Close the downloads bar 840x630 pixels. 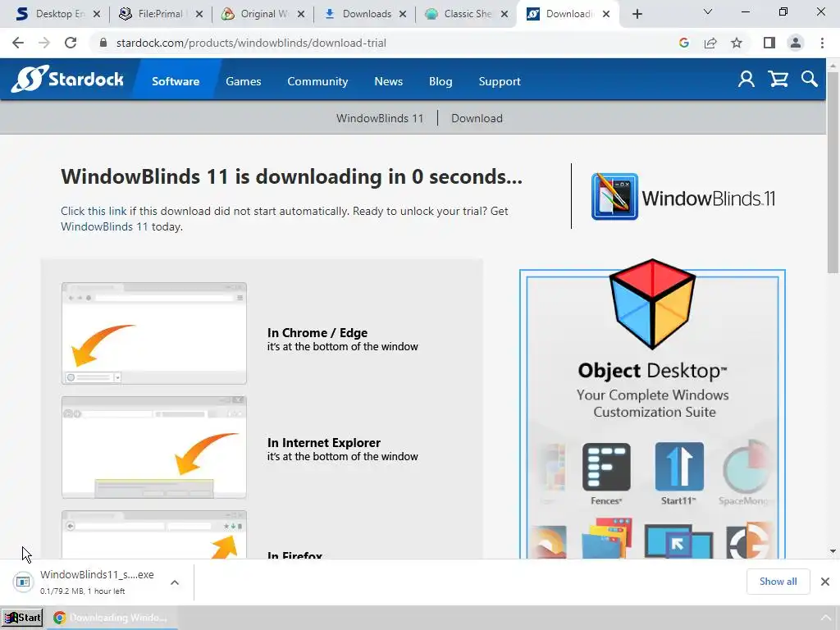825,582
